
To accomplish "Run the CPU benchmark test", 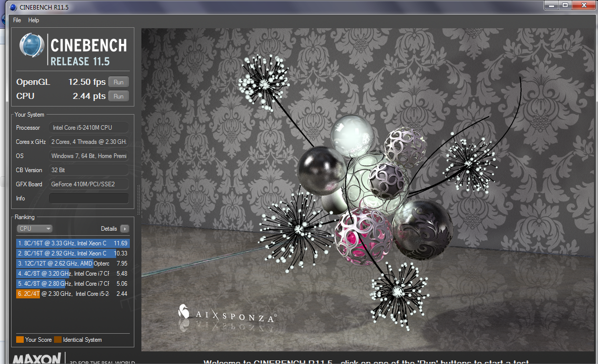I will (119, 96).
